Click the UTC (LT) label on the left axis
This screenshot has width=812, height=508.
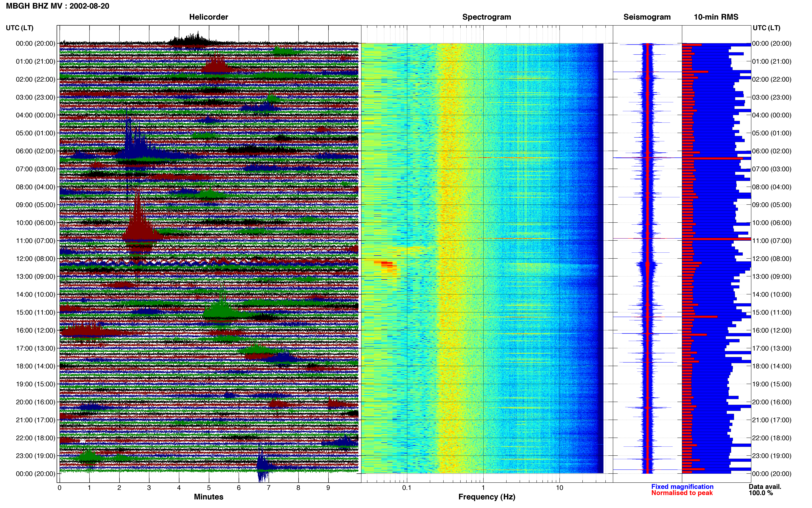[19, 28]
